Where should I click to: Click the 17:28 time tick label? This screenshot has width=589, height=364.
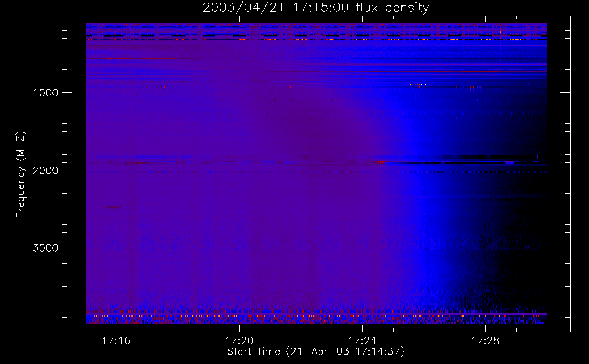(485, 341)
